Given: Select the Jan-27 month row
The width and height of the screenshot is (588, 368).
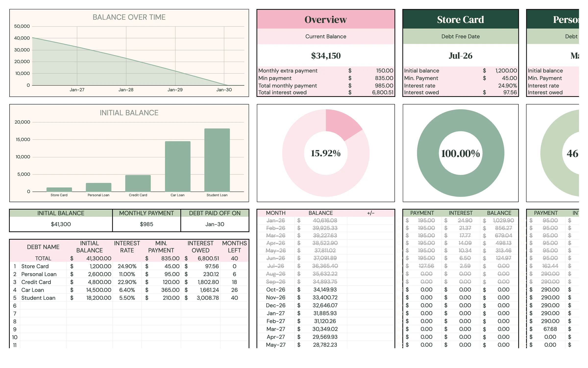Looking at the screenshot, I should tap(276, 313).
